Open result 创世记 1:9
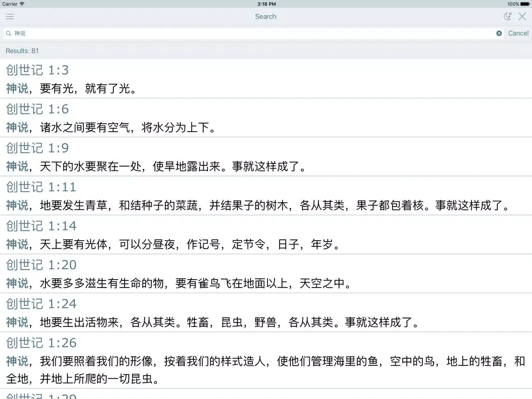532x399 pixels. tap(266, 157)
